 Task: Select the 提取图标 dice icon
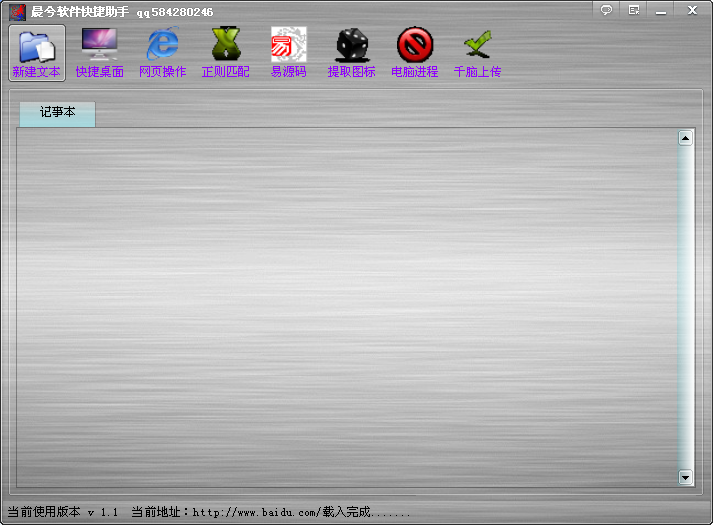click(x=351, y=53)
